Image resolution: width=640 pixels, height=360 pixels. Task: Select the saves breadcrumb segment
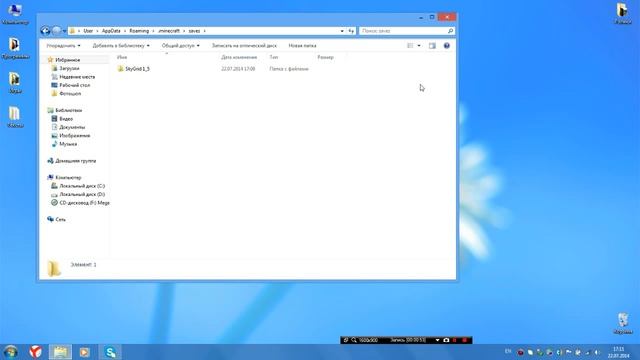(x=194, y=31)
